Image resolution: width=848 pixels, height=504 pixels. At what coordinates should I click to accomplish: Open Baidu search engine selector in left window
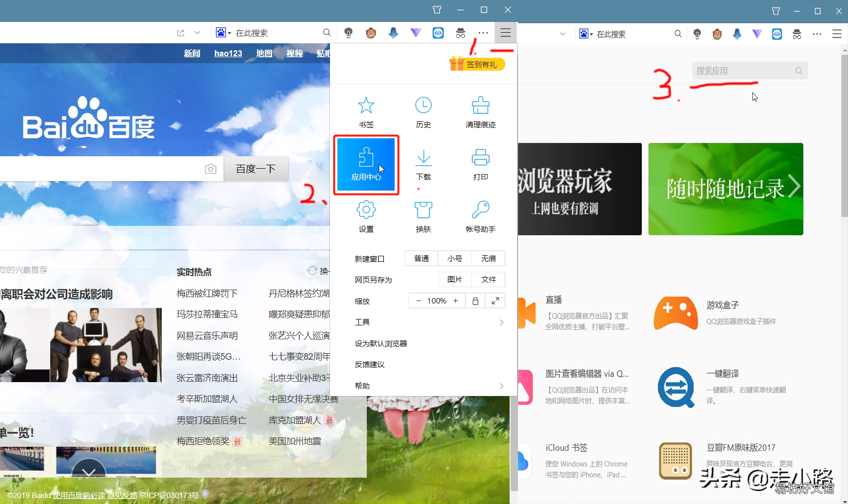223,33
